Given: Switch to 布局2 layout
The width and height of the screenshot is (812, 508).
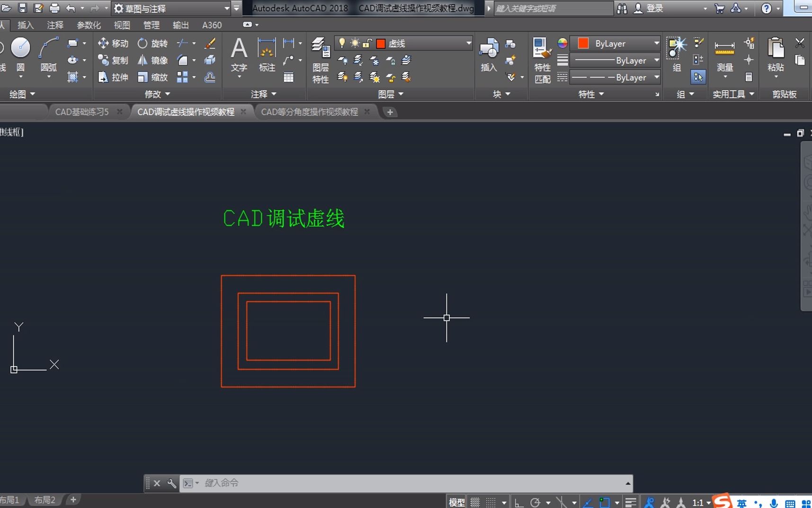Looking at the screenshot, I should point(45,499).
